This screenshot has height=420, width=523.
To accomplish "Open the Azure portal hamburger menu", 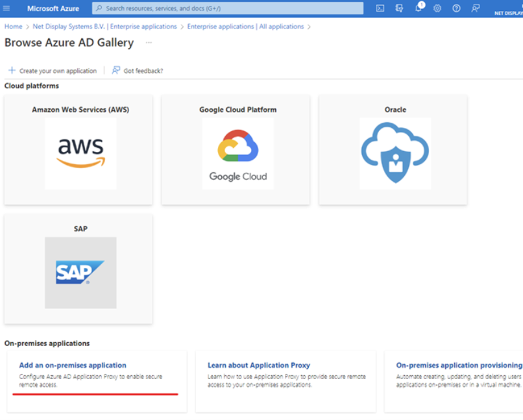I will pyautogui.click(x=6, y=8).
